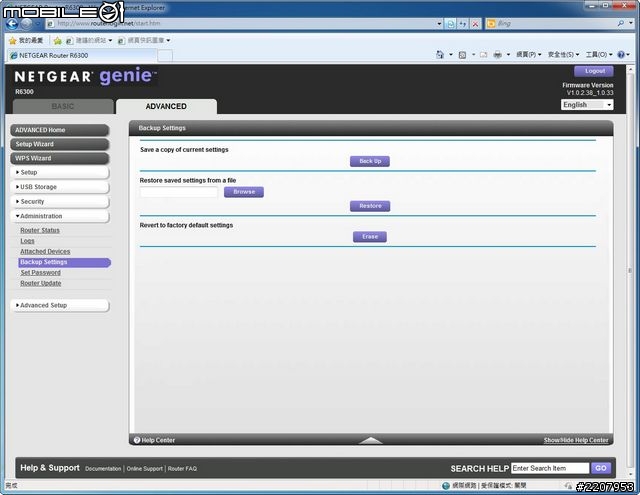Image resolution: width=640 pixels, height=495 pixels.
Task: Expand the Security section
Action: pyautogui.click(x=60, y=202)
